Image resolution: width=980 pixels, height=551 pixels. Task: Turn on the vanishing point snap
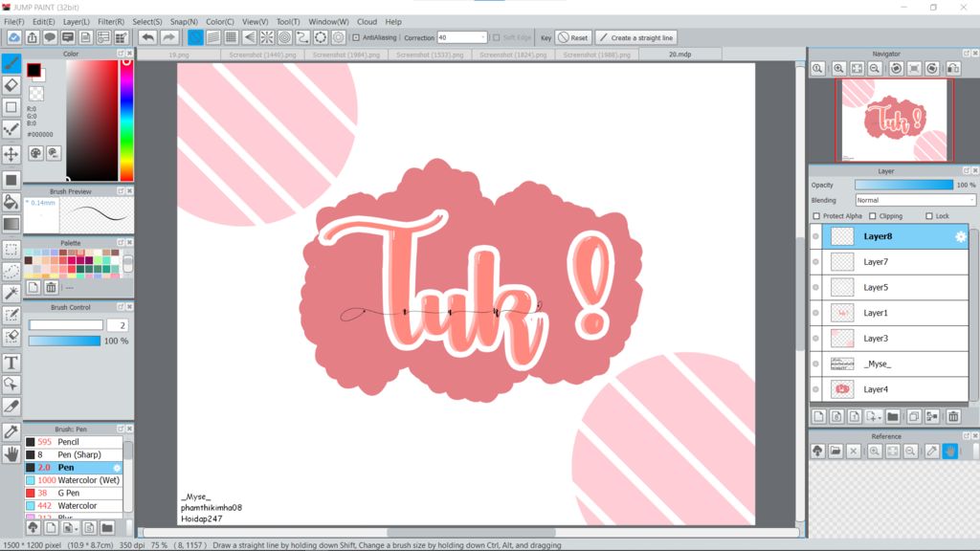coord(249,37)
